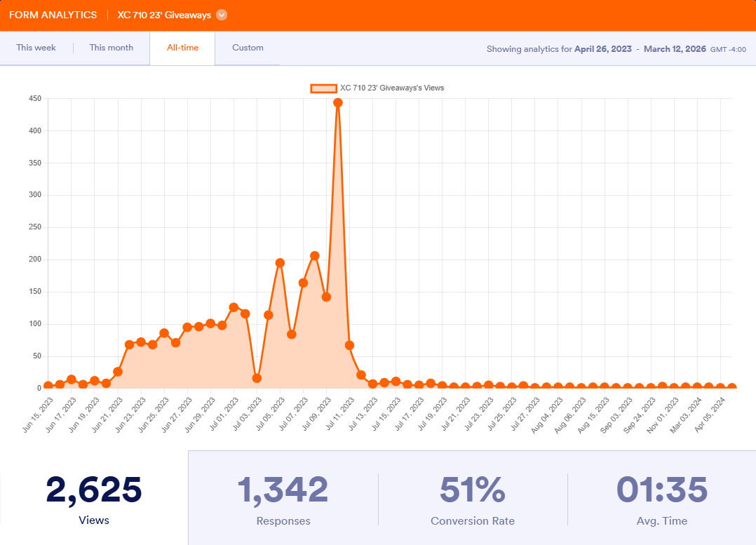
Task: Click the Jul 01, 2023 data point near 126
Action: [234, 307]
